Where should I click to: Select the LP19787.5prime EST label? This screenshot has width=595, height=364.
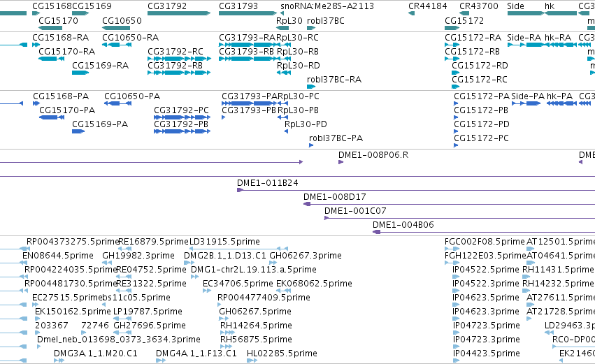pos(148,312)
